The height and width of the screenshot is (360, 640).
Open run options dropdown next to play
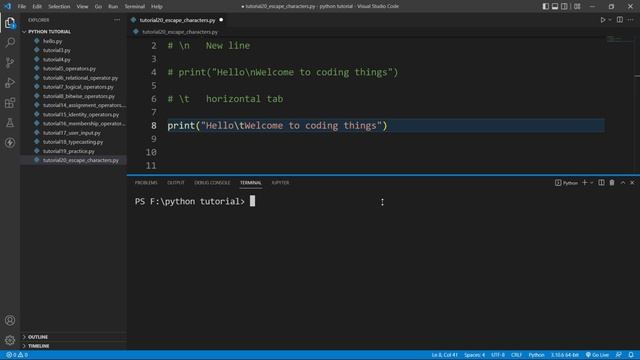(x=610, y=20)
